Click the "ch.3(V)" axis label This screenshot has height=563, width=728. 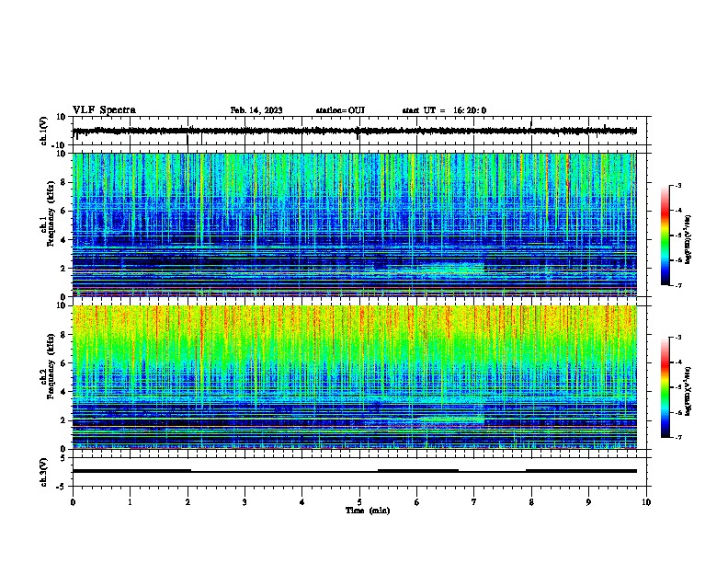click(x=44, y=472)
